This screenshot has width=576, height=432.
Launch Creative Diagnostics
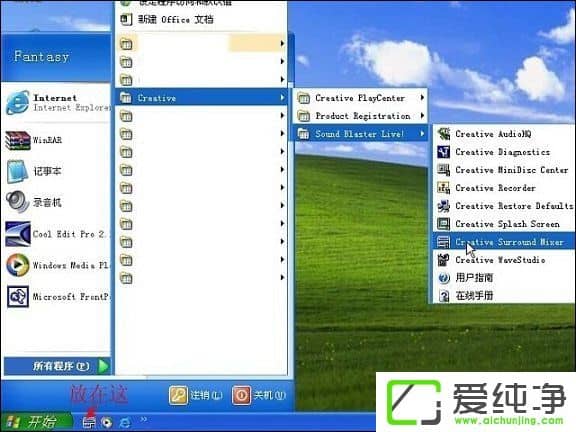click(x=504, y=152)
